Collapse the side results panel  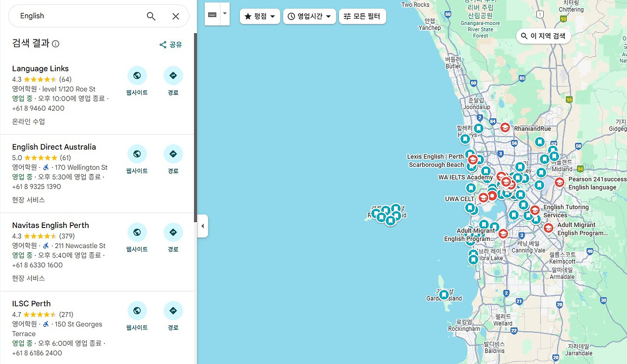tap(203, 226)
